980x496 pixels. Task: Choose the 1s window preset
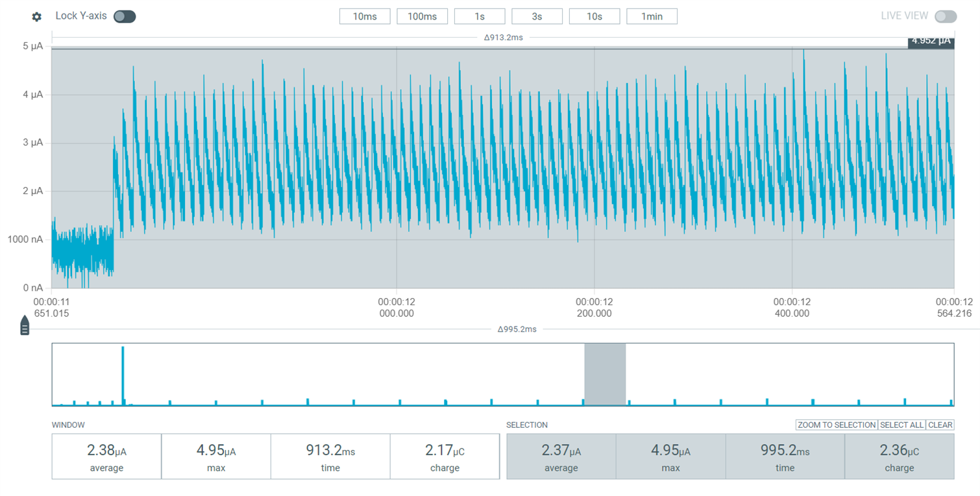click(480, 16)
